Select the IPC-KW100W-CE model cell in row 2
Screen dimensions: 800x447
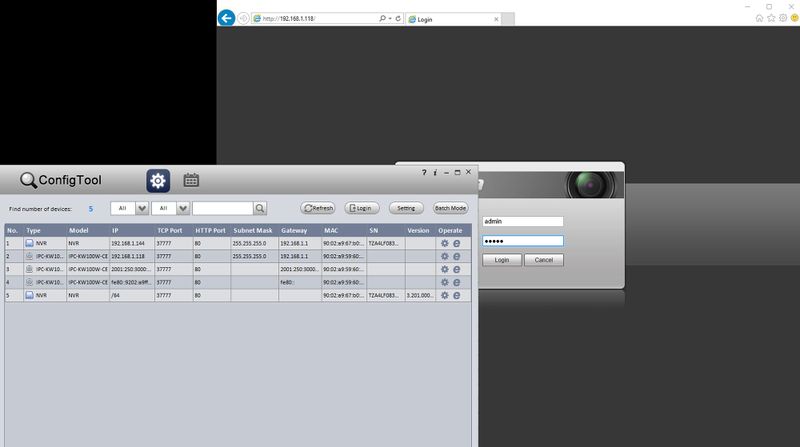tap(88, 256)
